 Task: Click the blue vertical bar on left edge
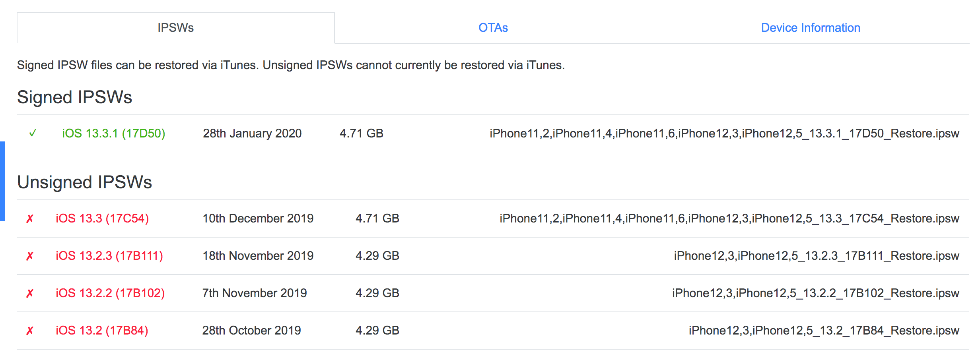coord(2,181)
